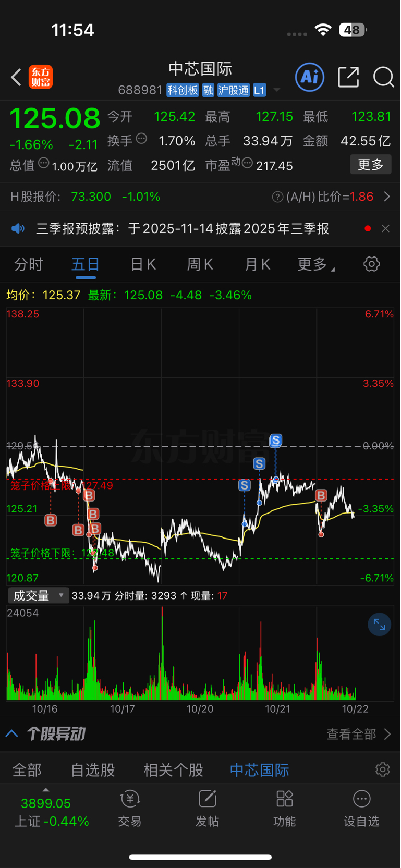Switch to 月K chart tab
401x868 pixels.
click(x=258, y=264)
